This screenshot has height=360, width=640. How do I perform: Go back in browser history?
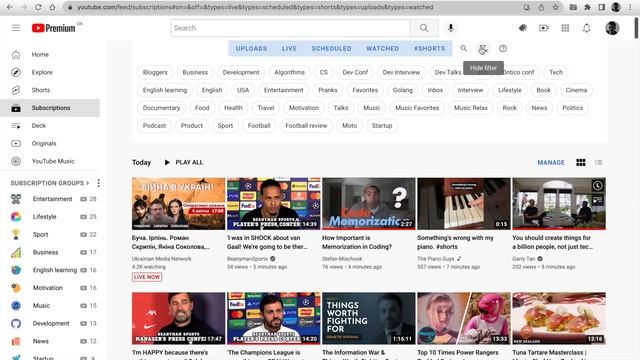(x=10, y=7)
